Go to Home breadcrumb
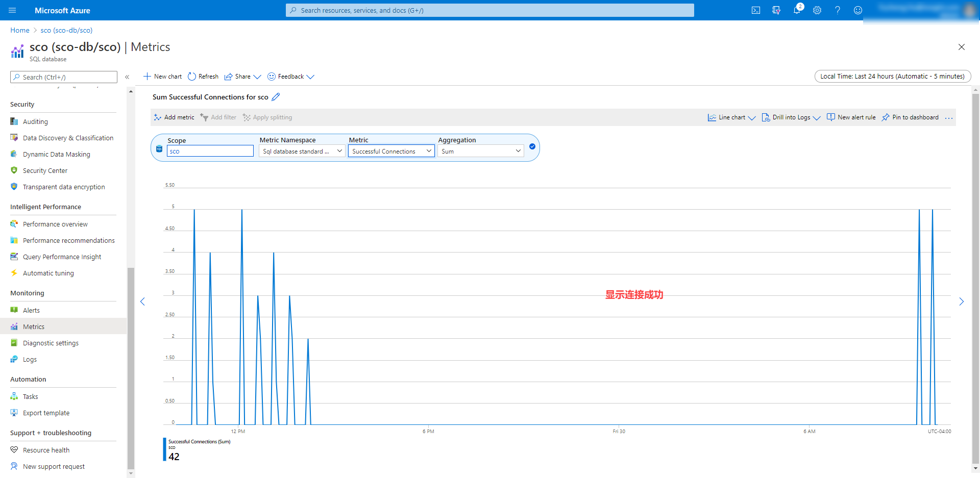This screenshot has width=980, height=478. pyautogui.click(x=20, y=30)
